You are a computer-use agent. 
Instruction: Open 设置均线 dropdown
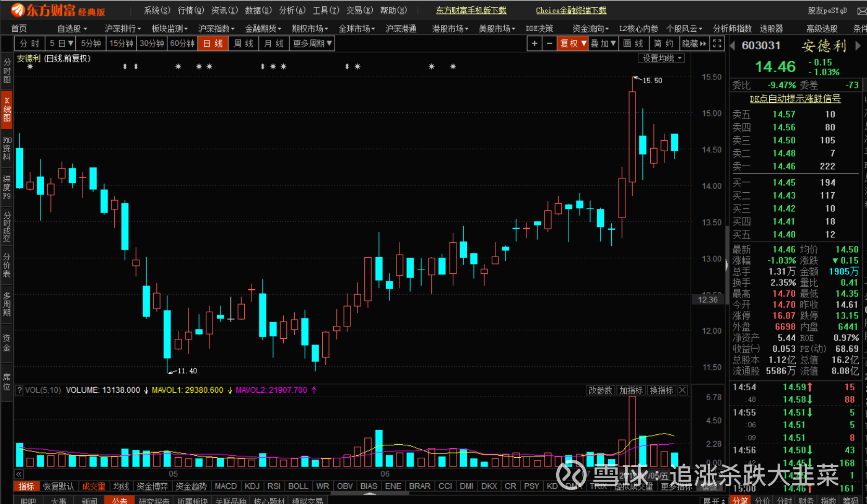[x=662, y=58]
